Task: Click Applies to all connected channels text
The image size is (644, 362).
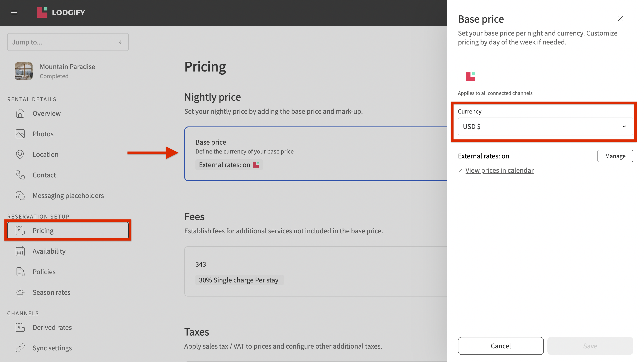Action: (495, 93)
